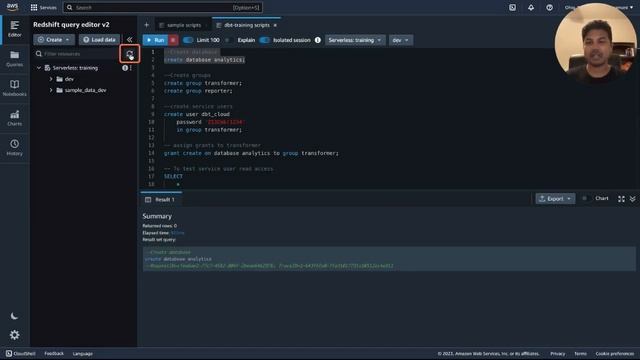Open the settings gear in the sidebar

15,335
